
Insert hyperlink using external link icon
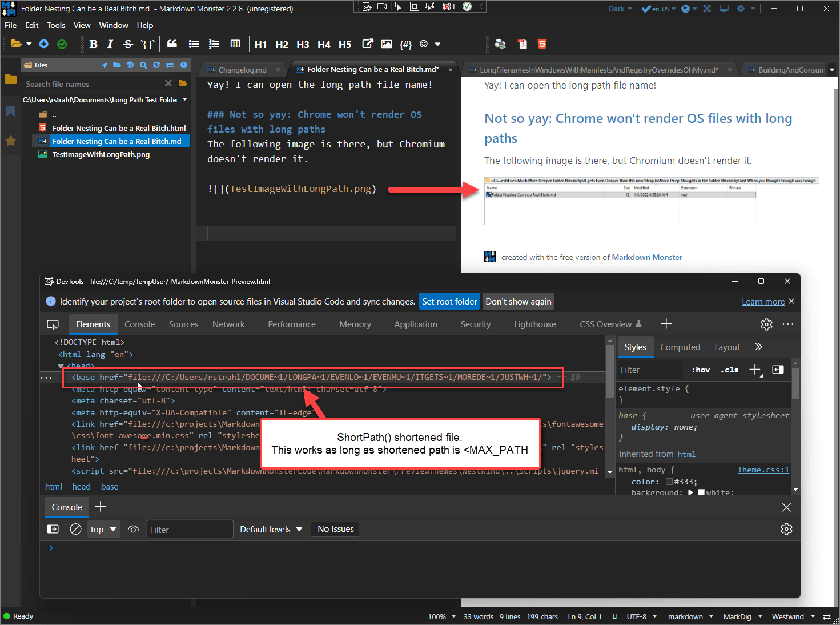tap(368, 44)
